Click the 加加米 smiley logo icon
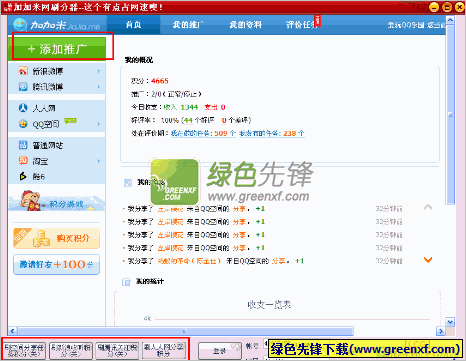 [20, 24]
